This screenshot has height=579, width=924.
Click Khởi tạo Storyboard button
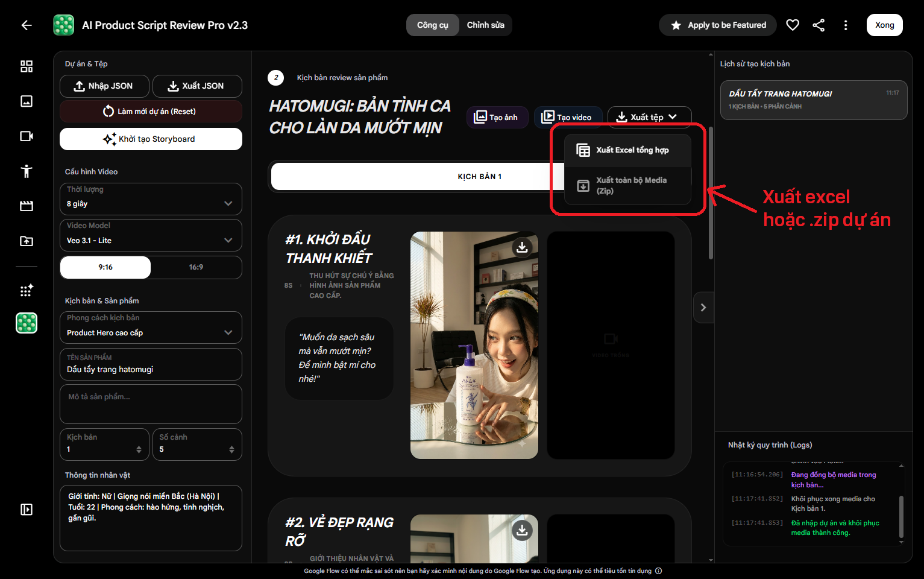click(x=151, y=139)
